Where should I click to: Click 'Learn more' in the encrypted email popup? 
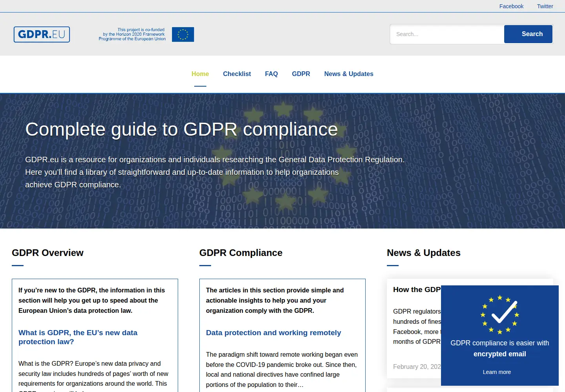pyautogui.click(x=497, y=372)
